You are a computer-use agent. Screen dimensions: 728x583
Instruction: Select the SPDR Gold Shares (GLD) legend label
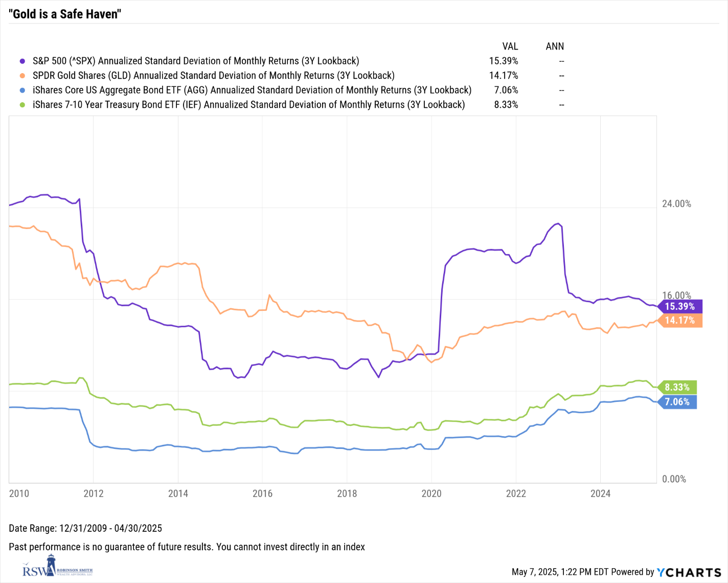213,76
